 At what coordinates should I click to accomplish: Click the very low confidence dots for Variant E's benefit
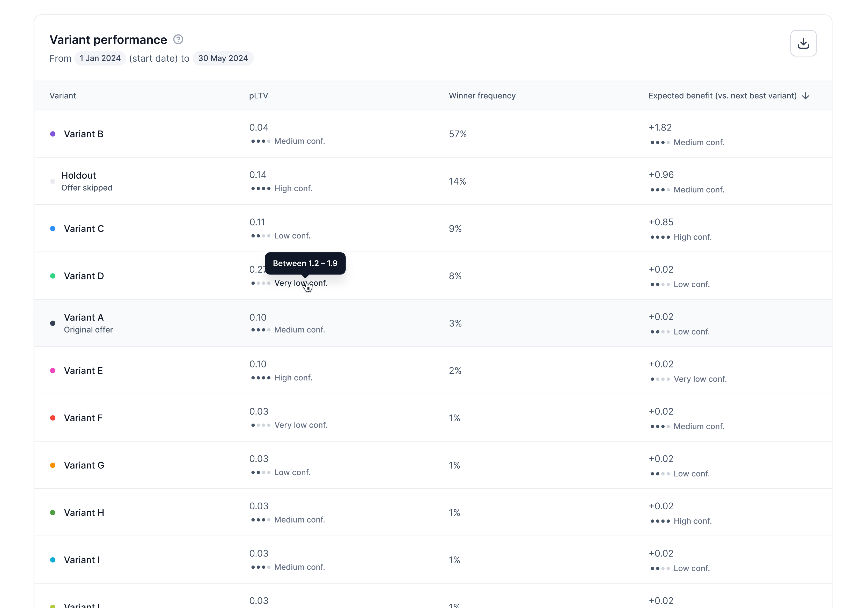pos(660,379)
